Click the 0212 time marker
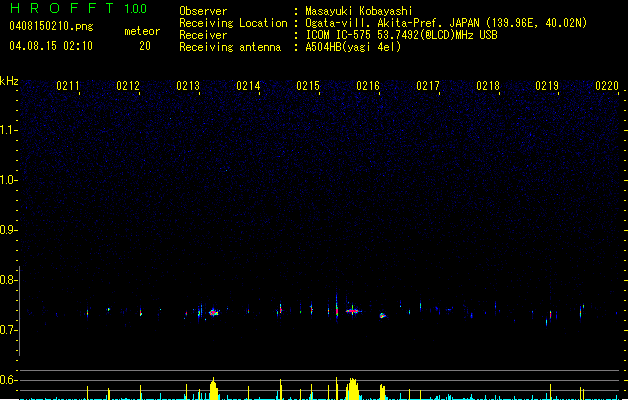 [x=128, y=86]
